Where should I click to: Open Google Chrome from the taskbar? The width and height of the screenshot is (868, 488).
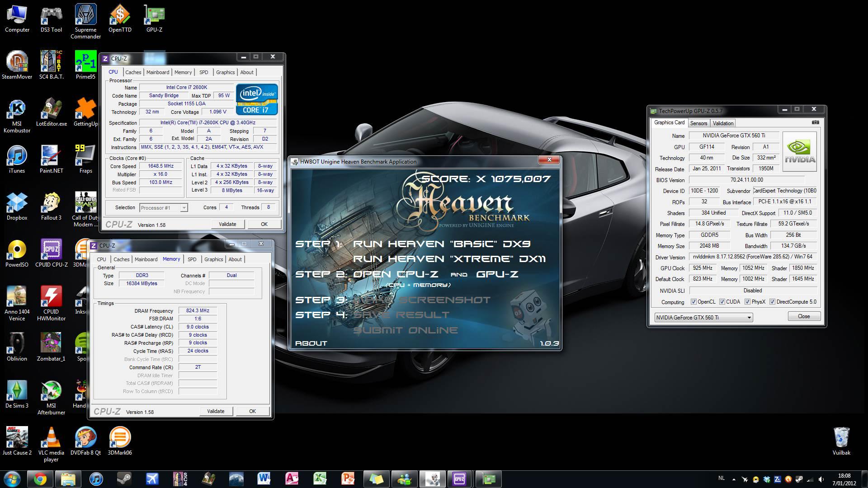point(40,479)
